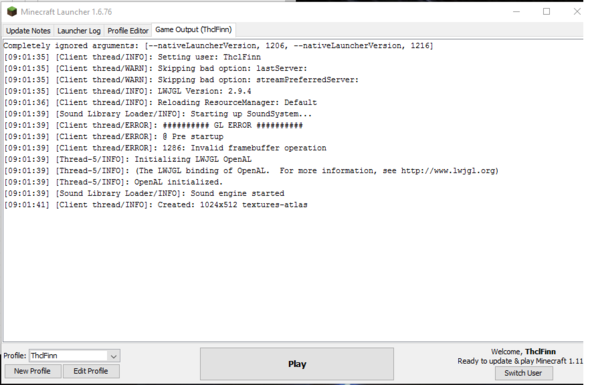Select the 'Setting user: ThclFinn' log line

[132, 57]
